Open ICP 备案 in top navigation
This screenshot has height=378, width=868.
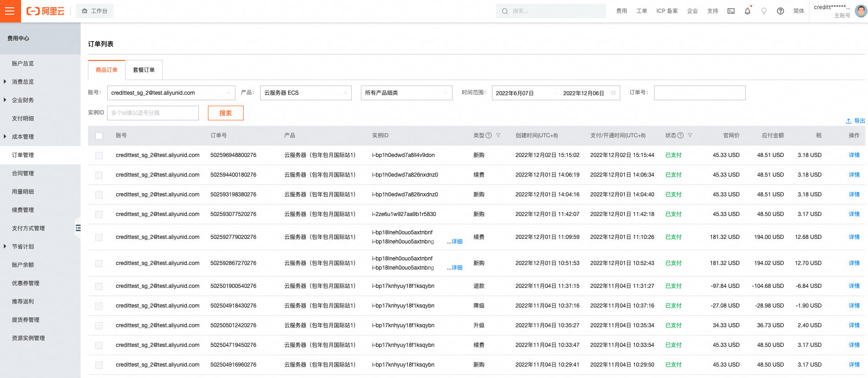(x=667, y=11)
